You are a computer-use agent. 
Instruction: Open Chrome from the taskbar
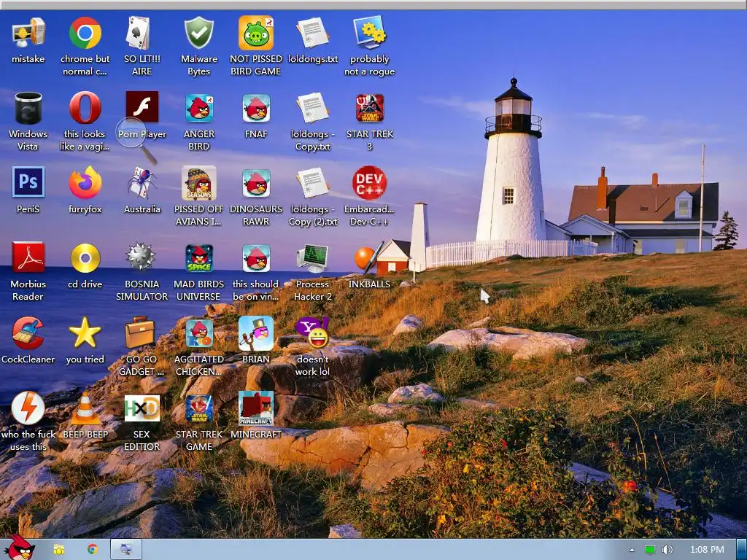(93, 550)
